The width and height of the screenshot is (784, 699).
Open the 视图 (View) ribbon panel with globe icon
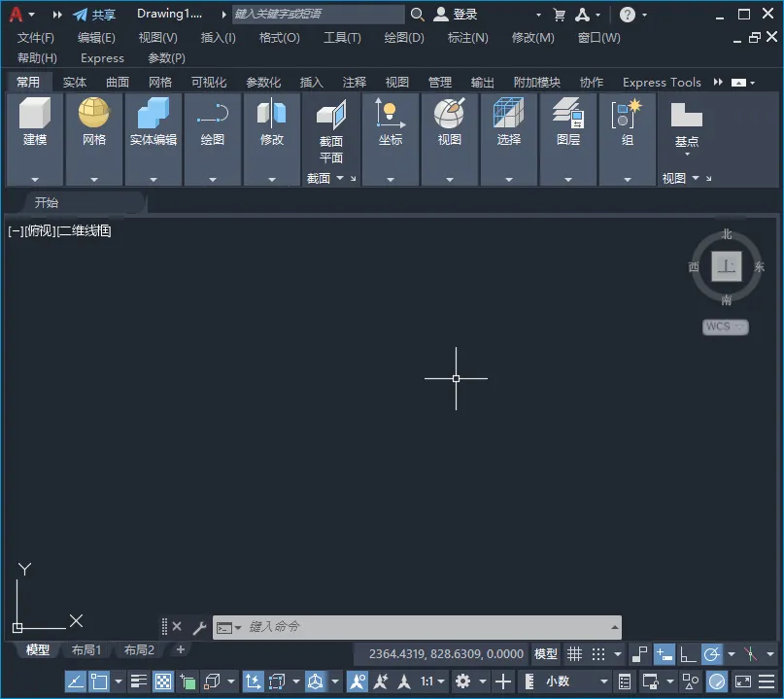[x=450, y=139]
